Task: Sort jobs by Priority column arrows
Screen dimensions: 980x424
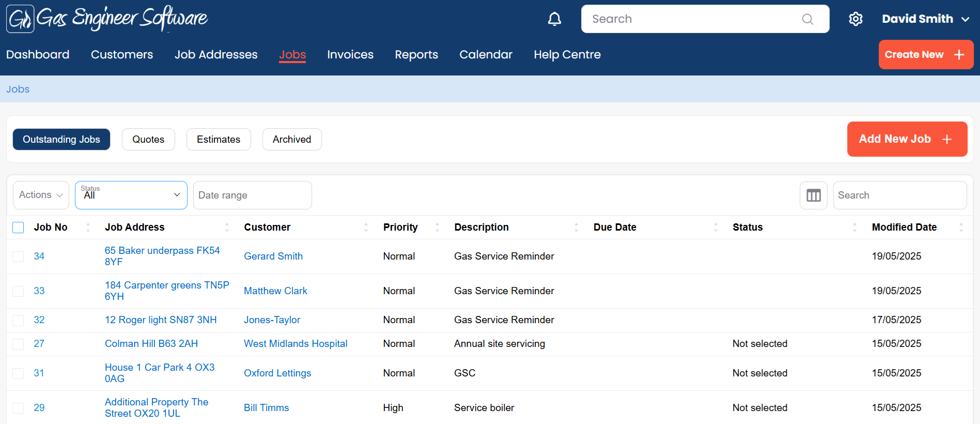Action: (x=437, y=227)
